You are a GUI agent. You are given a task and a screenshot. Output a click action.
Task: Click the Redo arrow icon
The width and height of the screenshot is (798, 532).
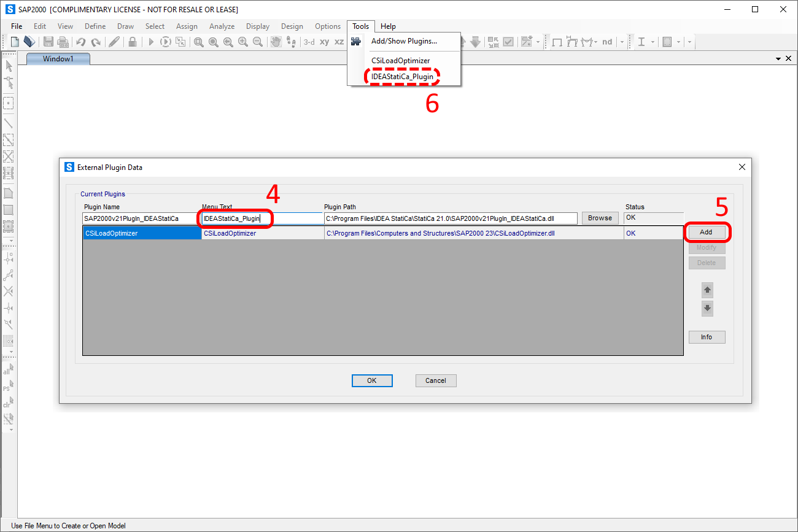(x=96, y=42)
